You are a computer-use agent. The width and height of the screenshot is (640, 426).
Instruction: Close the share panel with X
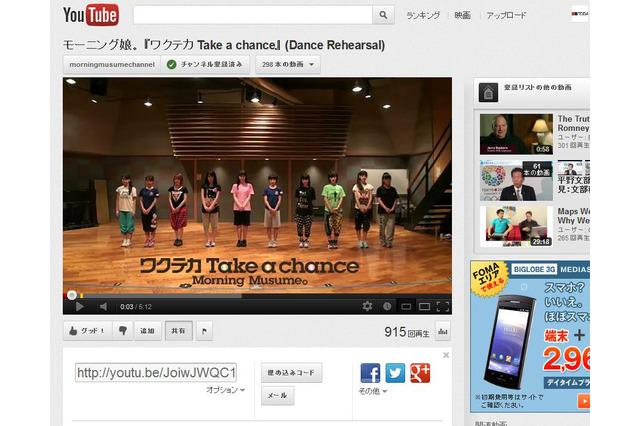tap(446, 355)
